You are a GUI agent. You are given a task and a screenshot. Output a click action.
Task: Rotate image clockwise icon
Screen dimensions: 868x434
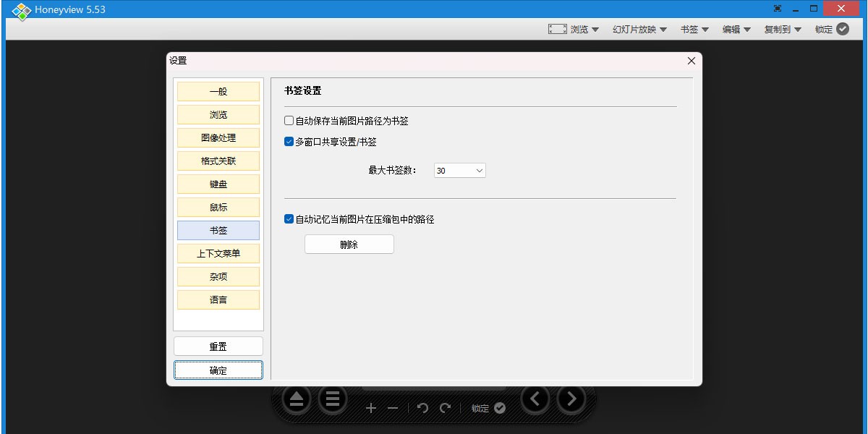click(446, 408)
